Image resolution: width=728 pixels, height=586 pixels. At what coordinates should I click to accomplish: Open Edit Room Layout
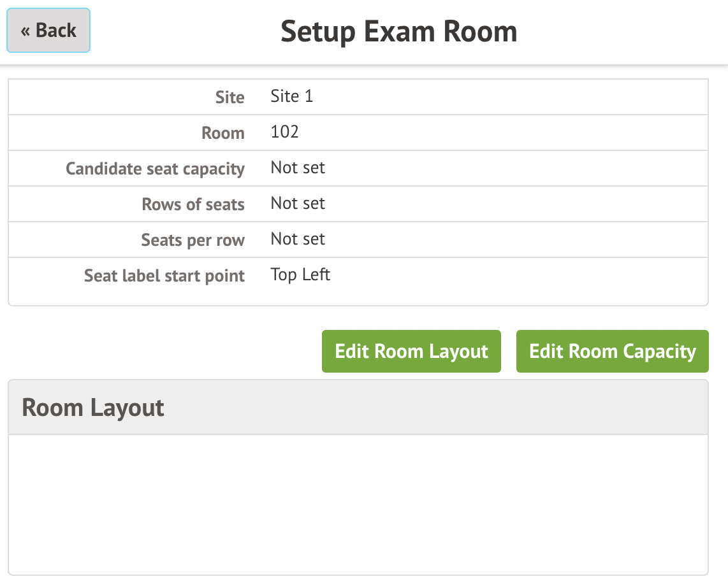coord(411,351)
